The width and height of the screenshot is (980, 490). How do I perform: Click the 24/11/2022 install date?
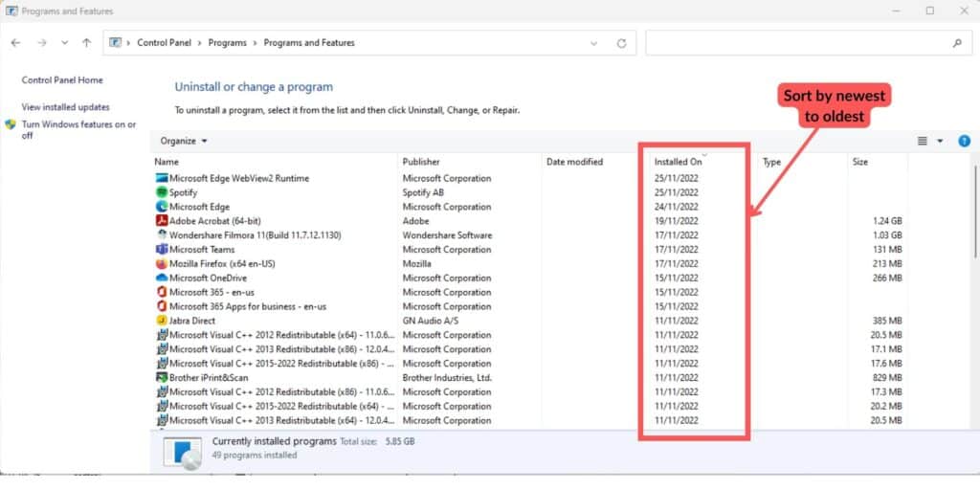677,207
